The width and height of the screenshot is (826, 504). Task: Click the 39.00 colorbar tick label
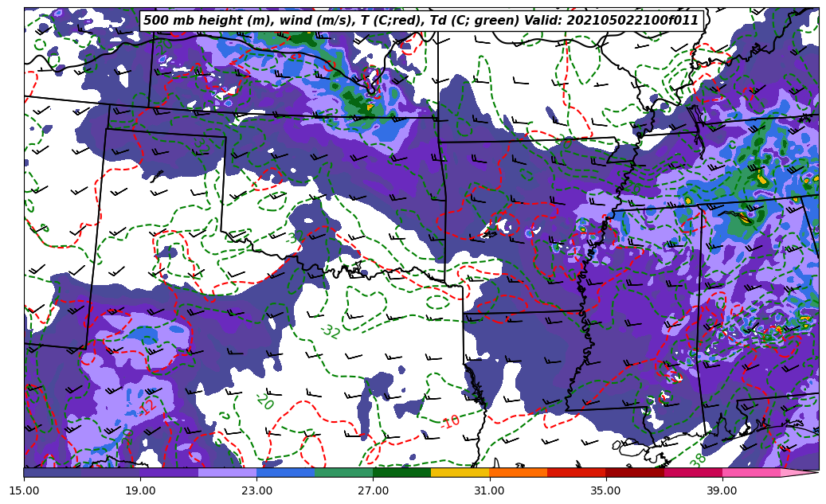pyautogui.click(x=722, y=490)
